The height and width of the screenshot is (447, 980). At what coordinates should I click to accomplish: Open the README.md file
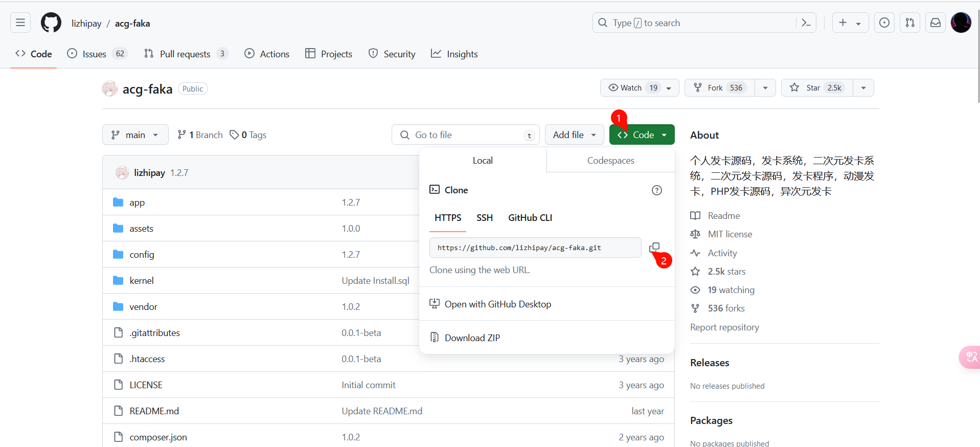click(x=154, y=411)
